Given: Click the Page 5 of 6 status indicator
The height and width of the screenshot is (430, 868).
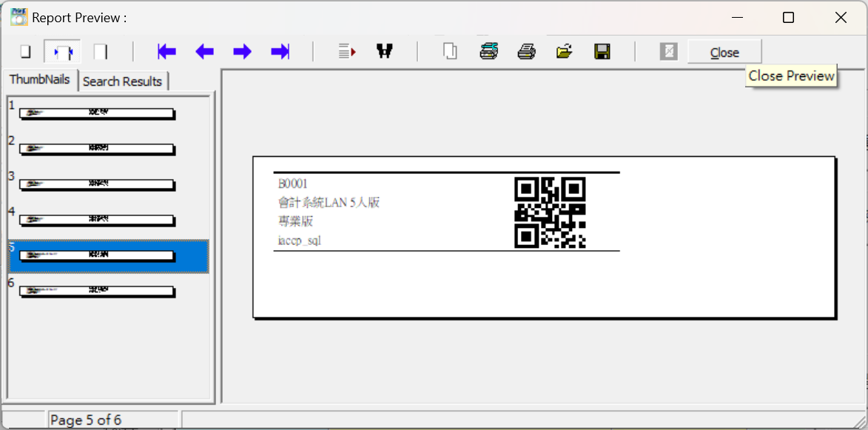Looking at the screenshot, I should (x=113, y=420).
